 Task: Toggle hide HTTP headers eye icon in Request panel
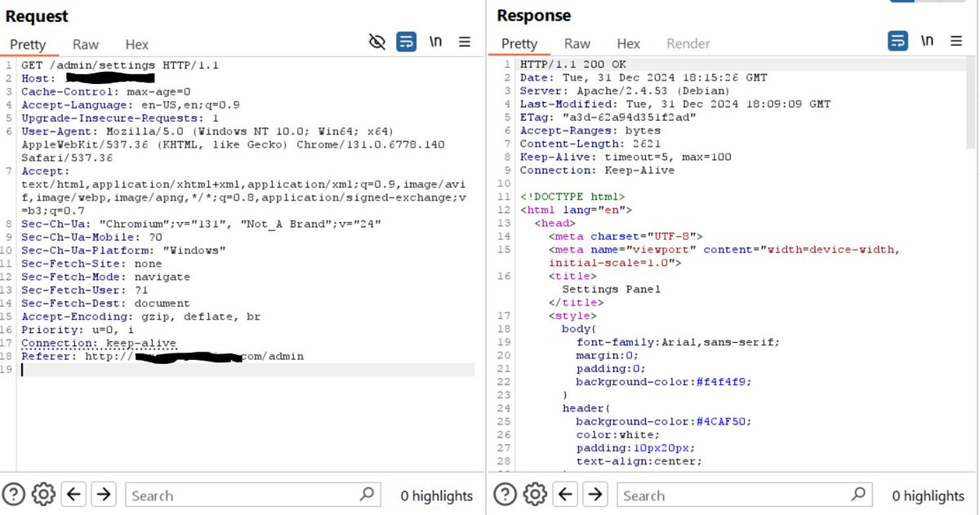pyautogui.click(x=377, y=42)
